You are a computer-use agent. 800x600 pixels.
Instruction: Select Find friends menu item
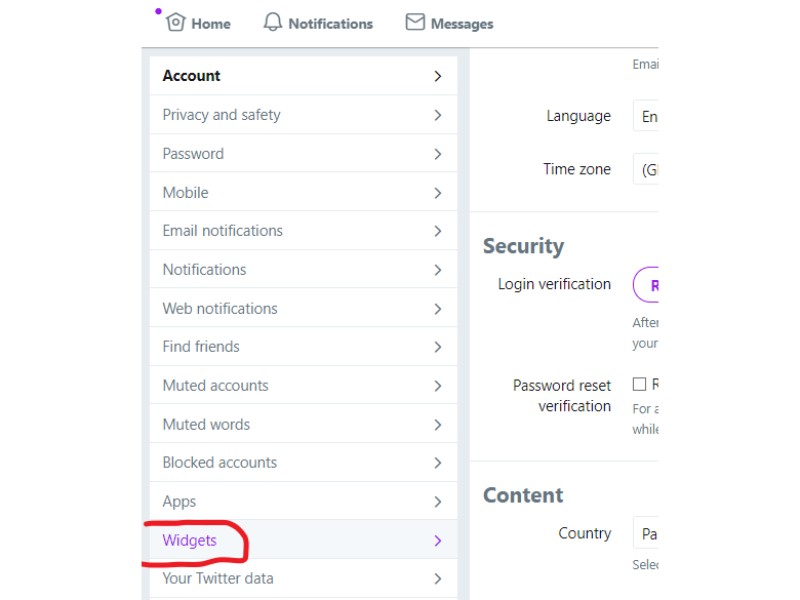click(304, 346)
